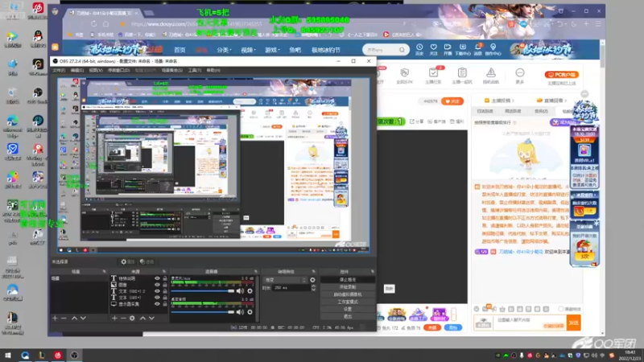The height and width of the screenshot is (362, 644).
Task: Adjust the 桌面音频 volume slider
Action: pos(203,312)
